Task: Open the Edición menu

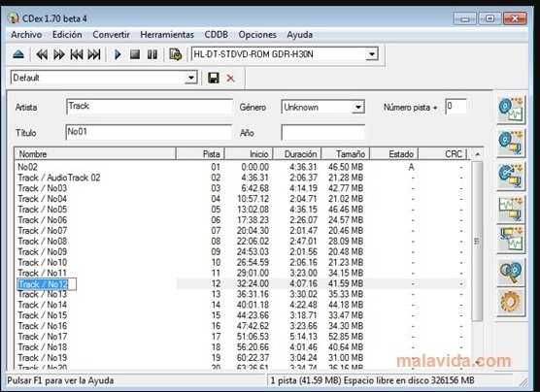Action: pyautogui.click(x=67, y=35)
